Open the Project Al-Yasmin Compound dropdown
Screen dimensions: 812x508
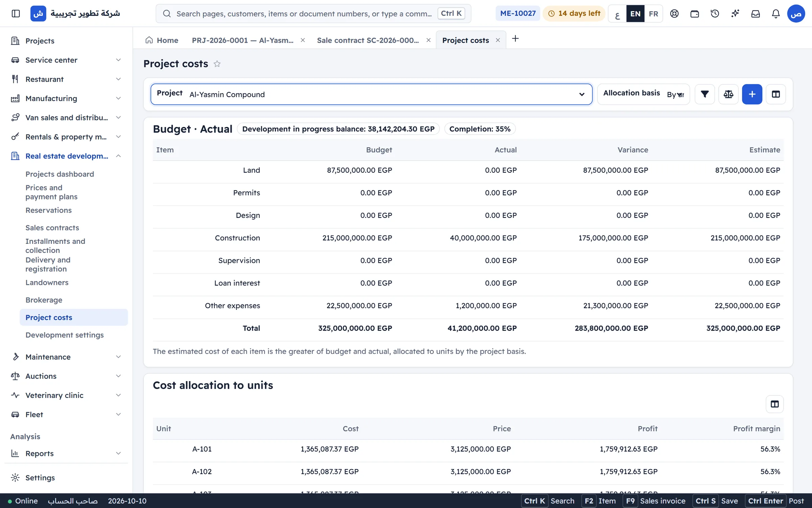point(371,94)
